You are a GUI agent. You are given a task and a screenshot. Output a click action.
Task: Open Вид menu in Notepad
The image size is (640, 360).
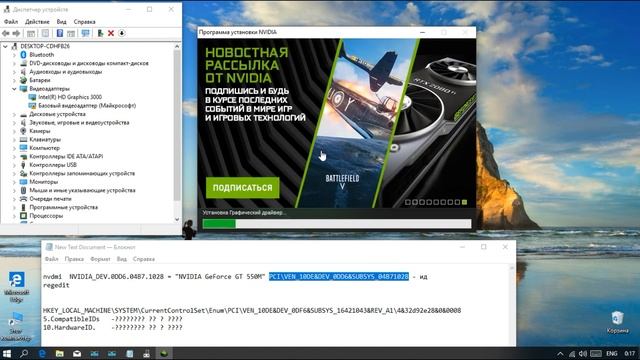pyautogui.click(x=122, y=259)
